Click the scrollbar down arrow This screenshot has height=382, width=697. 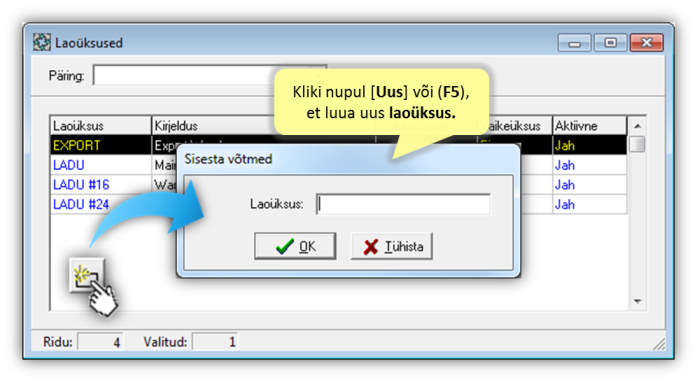pos(637,301)
